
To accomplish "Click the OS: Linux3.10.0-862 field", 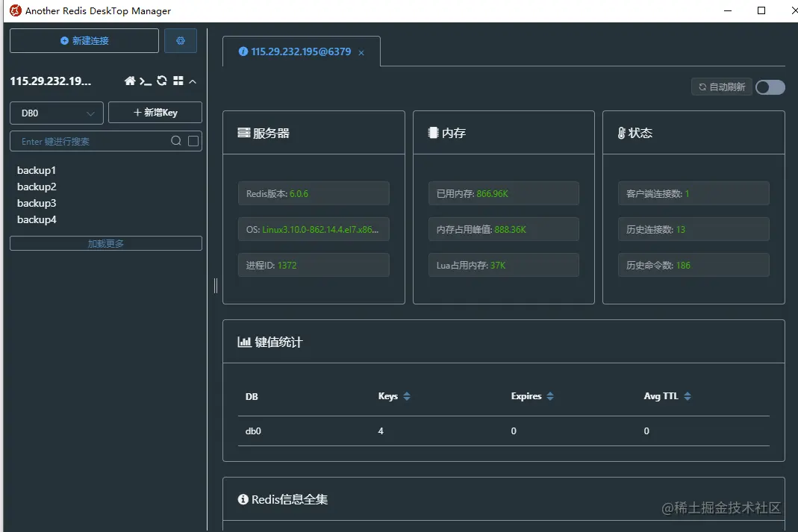I will coord(314,229).
